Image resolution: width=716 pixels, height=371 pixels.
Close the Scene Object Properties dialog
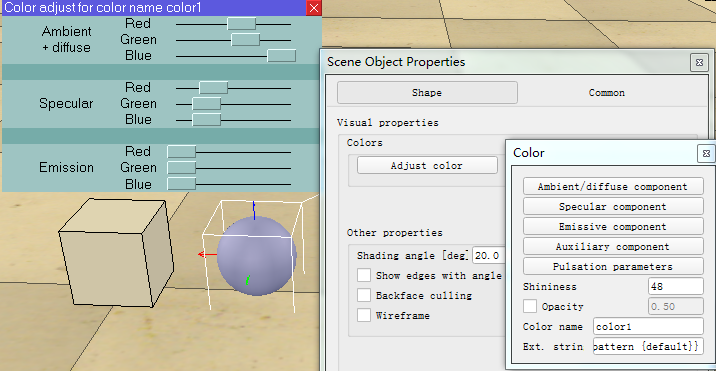pyautogui.click(x=699, y=62)
